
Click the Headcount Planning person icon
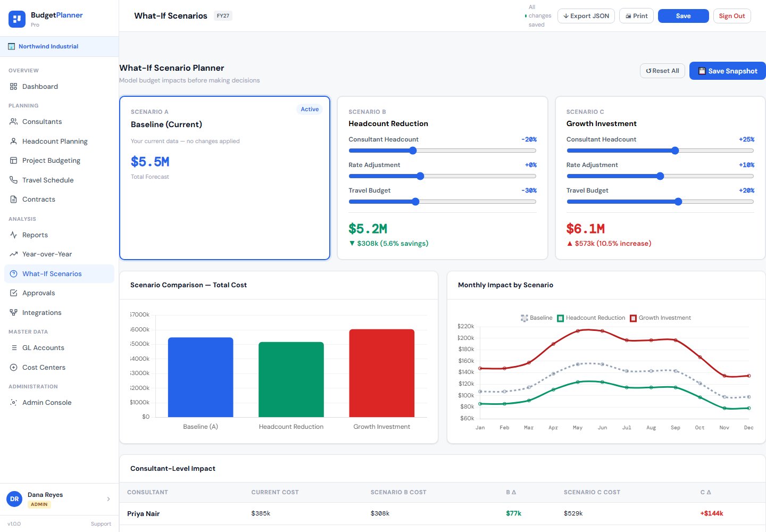(13, 141)
